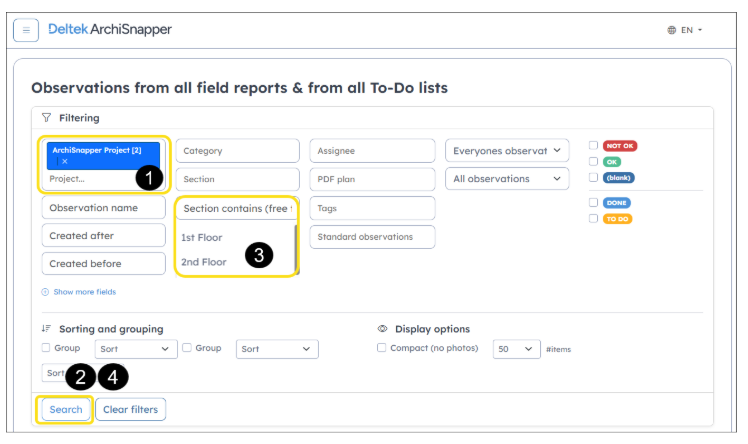This screenshot has width=748, height=444.
Task: Click the globe language icon
Action: coord(672,30)
